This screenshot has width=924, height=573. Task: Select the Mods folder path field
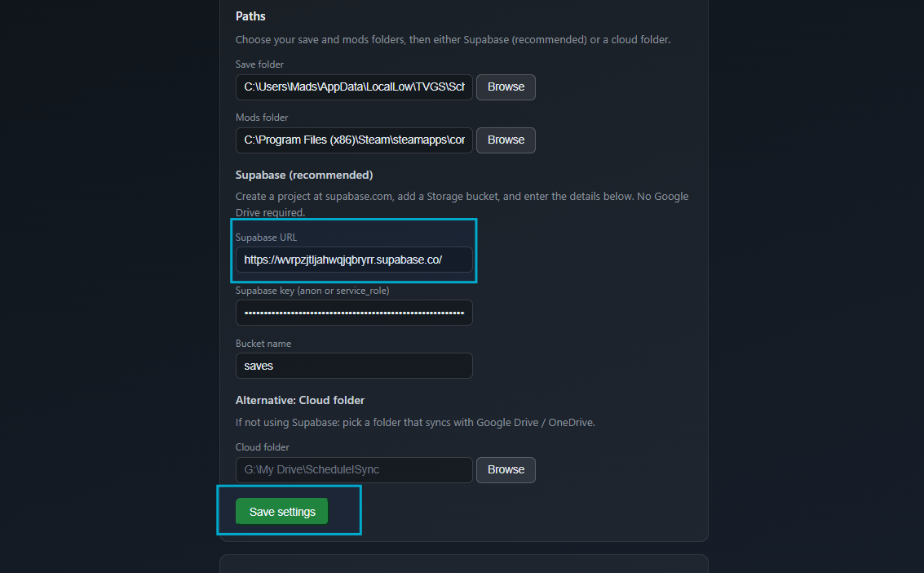[x=353, y=140]
